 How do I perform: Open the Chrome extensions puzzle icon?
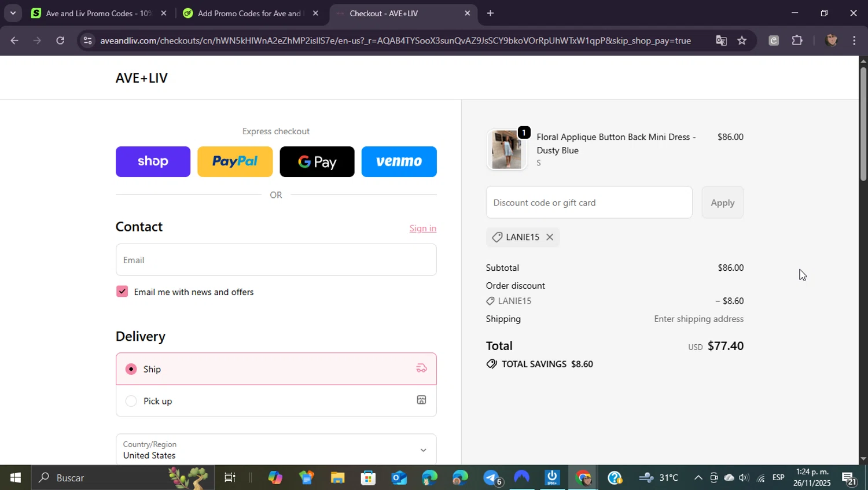[x=797, y=40]
